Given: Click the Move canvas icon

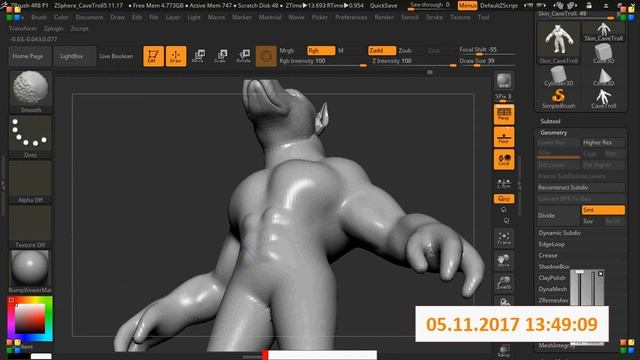Looking at the screenshot, I should point(504,261).
